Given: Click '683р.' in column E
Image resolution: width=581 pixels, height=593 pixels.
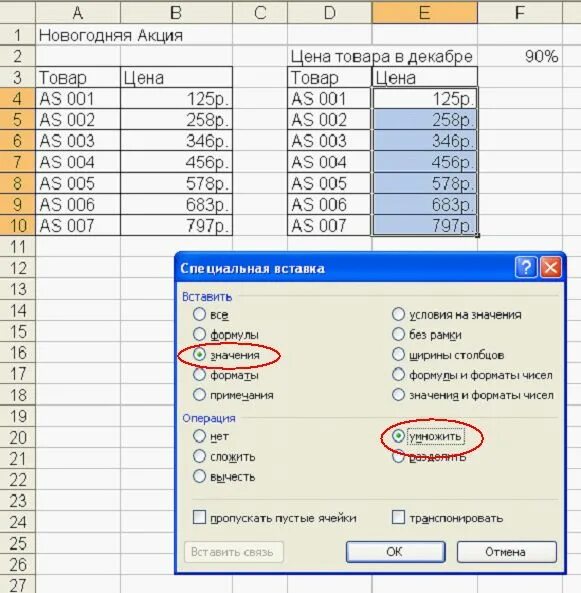Looking at the screenshot, I should tap(424, 204).
